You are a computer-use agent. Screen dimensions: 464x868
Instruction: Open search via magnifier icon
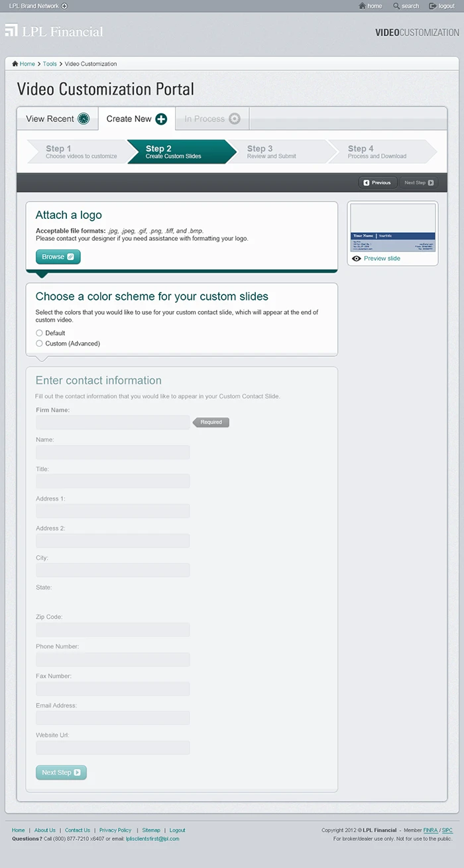tap(396, 6)
